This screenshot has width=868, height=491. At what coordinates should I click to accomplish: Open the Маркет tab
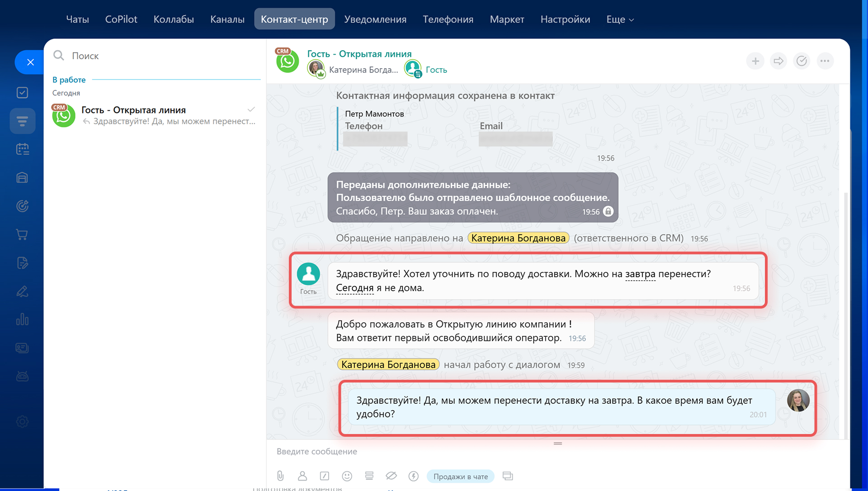[x=507, y=19]
